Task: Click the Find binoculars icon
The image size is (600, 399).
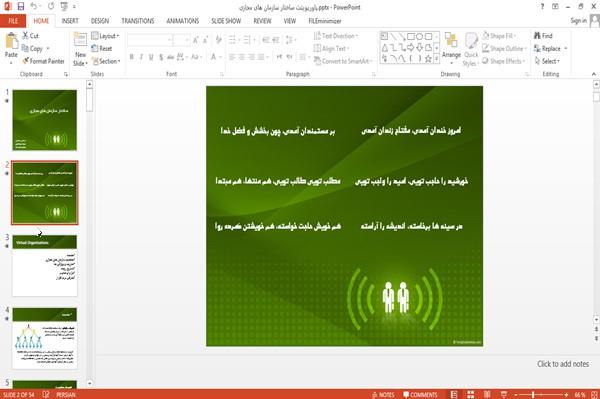Action: [x=537, y=36]
